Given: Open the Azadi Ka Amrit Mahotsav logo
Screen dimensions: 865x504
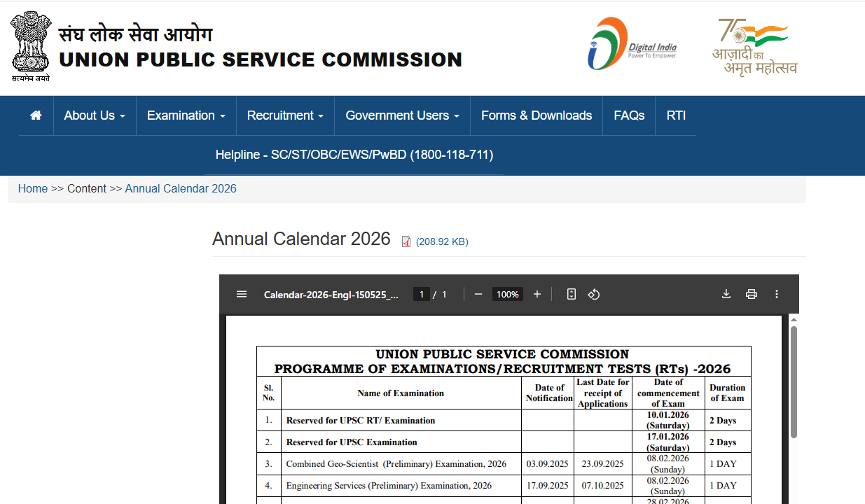Looking at the screenshot, I should (755, 46).
